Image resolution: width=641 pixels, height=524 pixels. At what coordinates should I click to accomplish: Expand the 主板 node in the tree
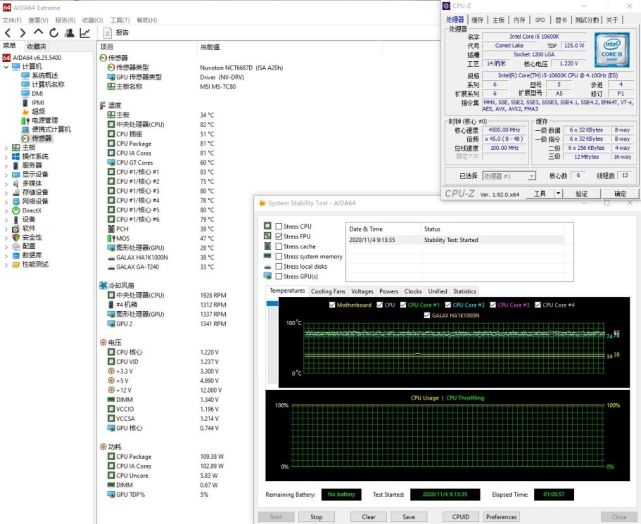(x=6, y=147)
